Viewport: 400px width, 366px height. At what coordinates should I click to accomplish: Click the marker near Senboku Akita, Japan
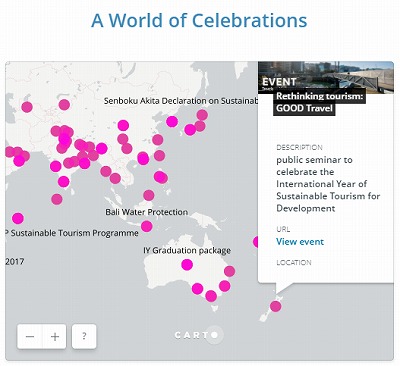[x=202, y=115]
